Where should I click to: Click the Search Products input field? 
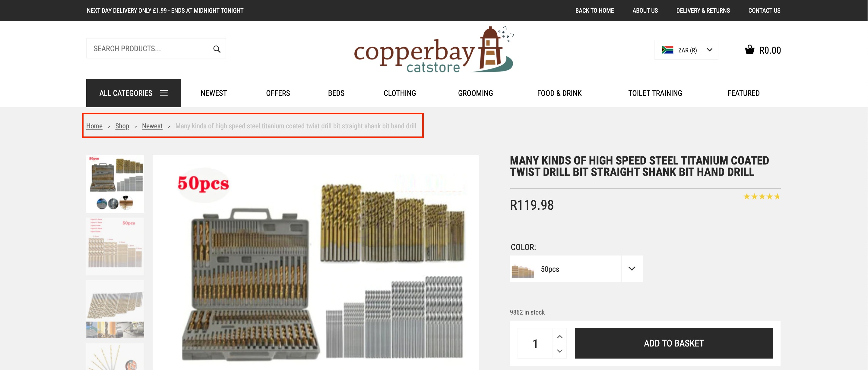point(150,49)
